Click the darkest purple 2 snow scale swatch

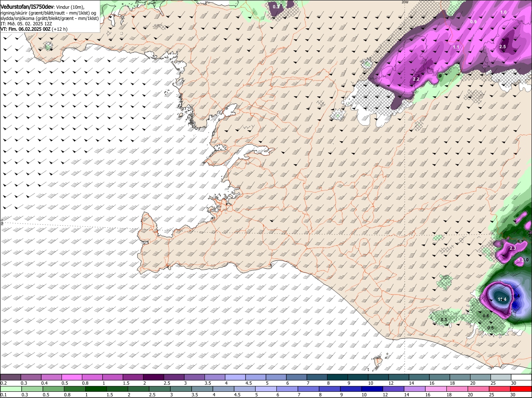click(x=153, y=377)
